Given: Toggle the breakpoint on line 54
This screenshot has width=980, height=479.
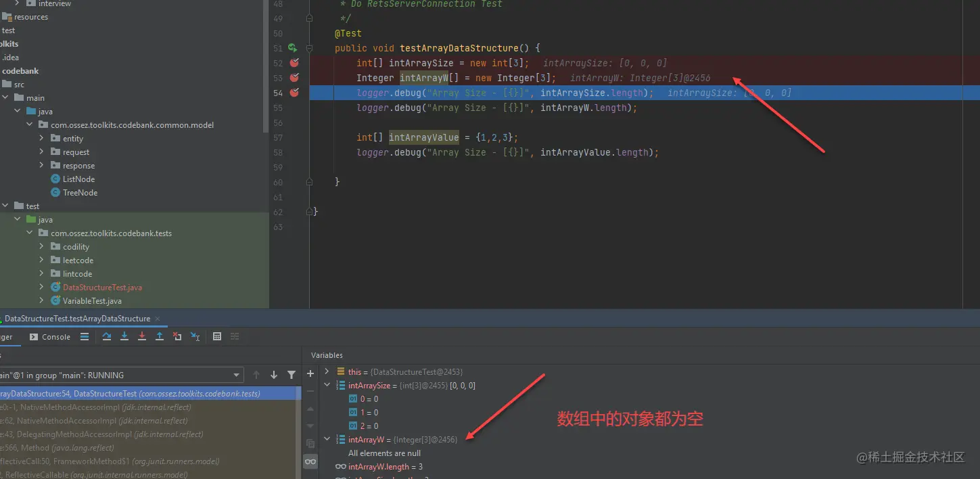Looking at the screenshot, I should click(294, 93).
